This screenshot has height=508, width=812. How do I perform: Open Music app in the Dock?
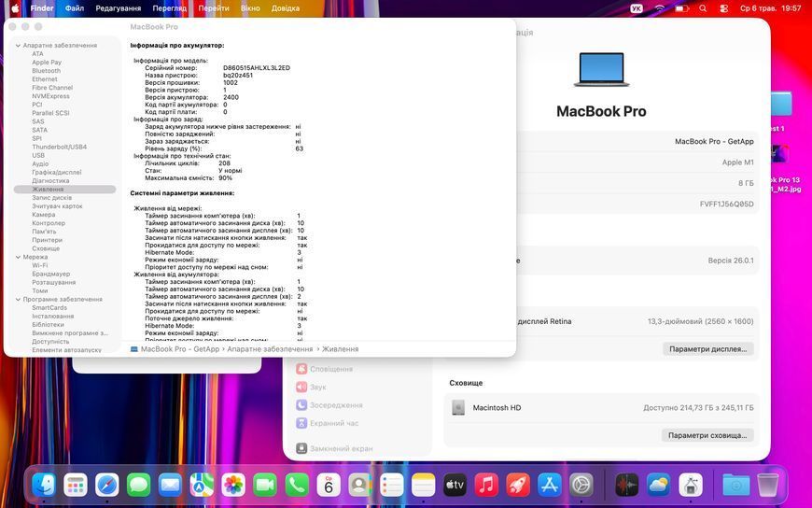tap(486, 486)
